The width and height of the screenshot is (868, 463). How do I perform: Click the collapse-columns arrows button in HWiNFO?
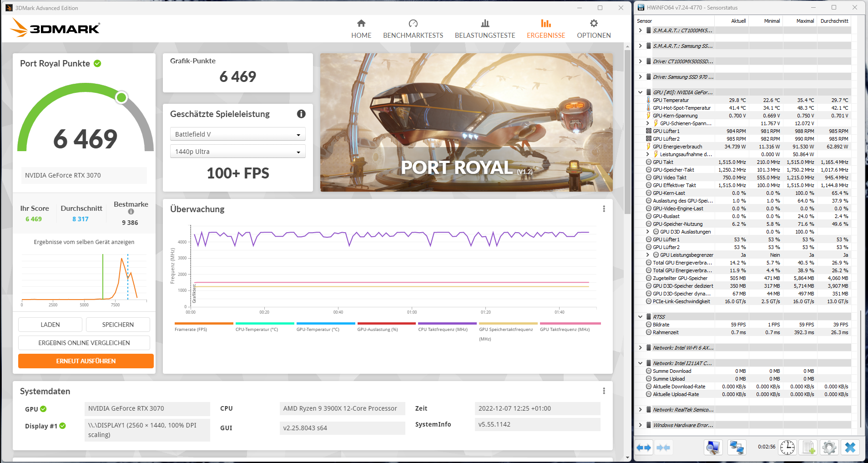(663, 448)
